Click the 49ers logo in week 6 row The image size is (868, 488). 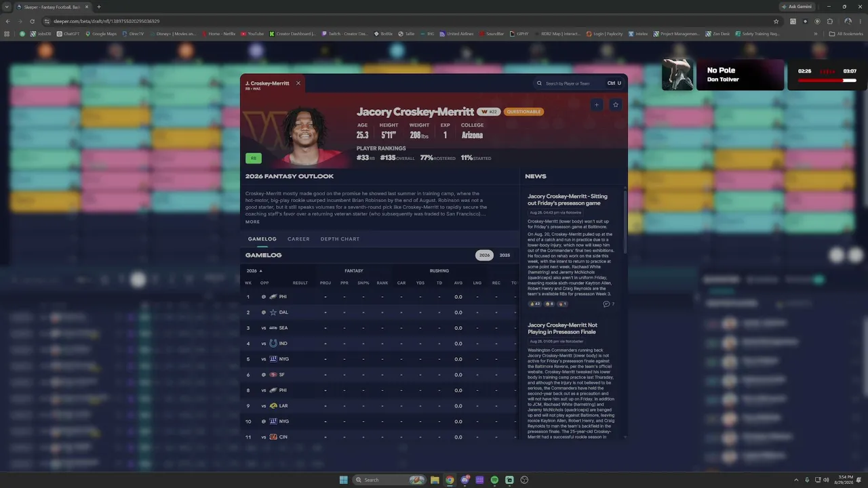(273, 375)
